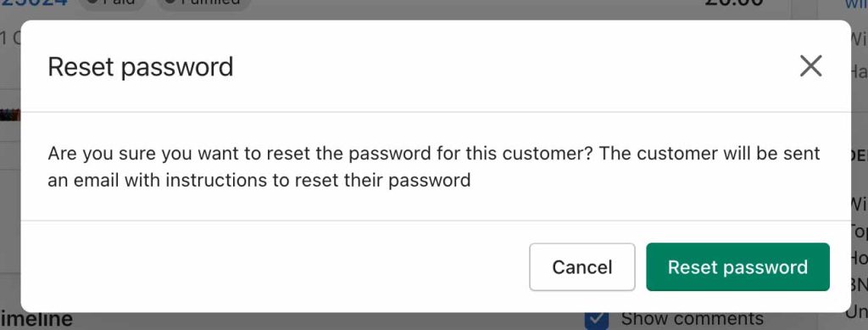Select the dimmed product thumbnail behind dialog
This screenshot has width=868, height=330.
[10, 115]
